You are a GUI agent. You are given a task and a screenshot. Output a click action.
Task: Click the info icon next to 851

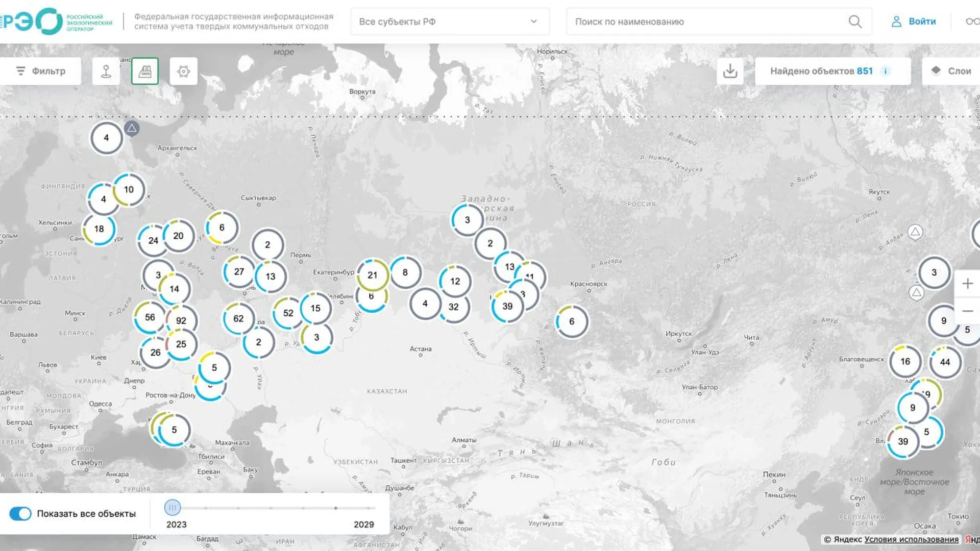point(886,71)
